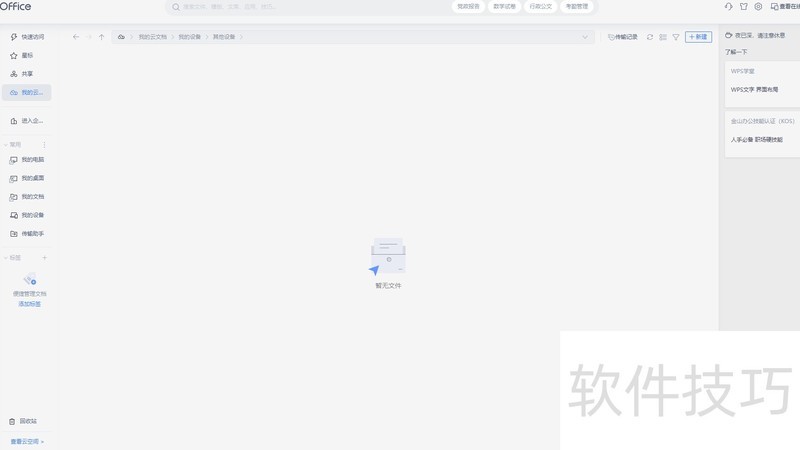
Task: Open customer service headset icon
Action: 729,6
